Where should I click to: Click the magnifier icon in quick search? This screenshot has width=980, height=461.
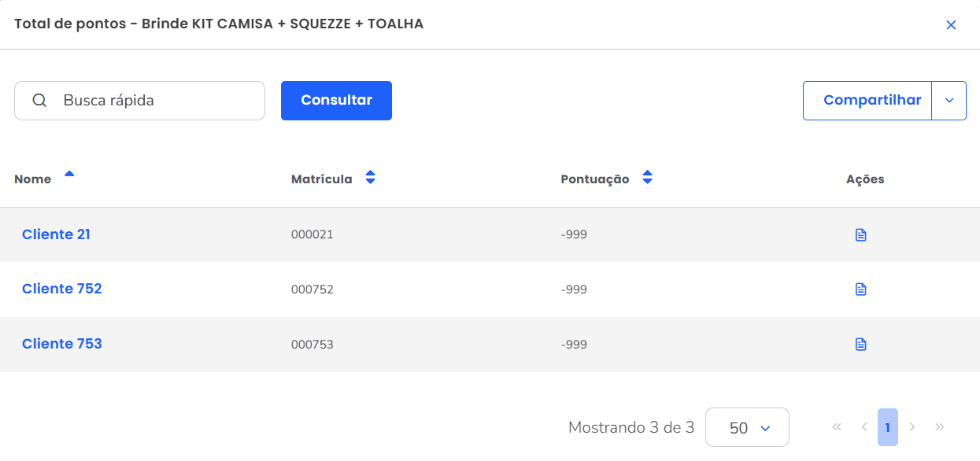pyautogui.click(x=39, y=101)
